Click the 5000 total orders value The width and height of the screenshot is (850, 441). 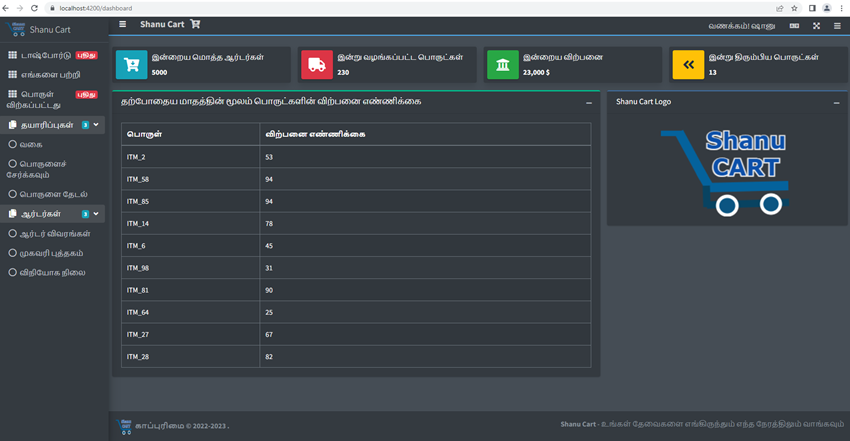(159, 73)
